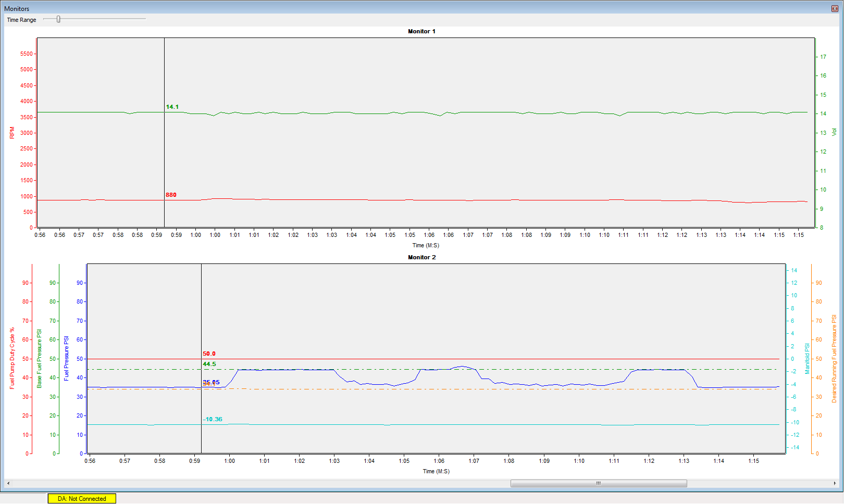This screenshot has height=504, width=844.
Task: Click the blue Fuel Pressure PSI axis label
Action: coord(66,358)
